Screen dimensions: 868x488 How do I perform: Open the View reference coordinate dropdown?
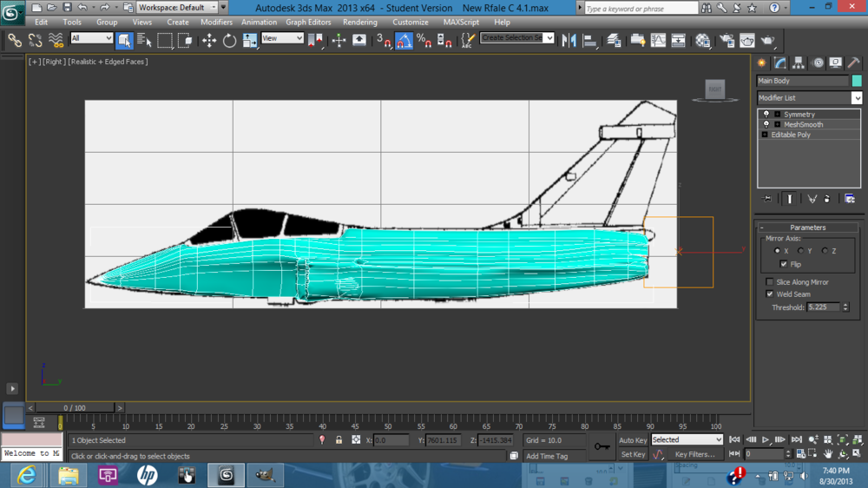click(x=282, y=38)
